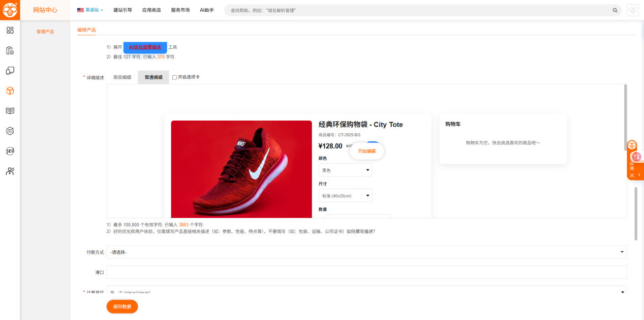This screenshot has width=644, height=320.
Task: Click the red Nike shoe product image
Action: coord(241,169)
